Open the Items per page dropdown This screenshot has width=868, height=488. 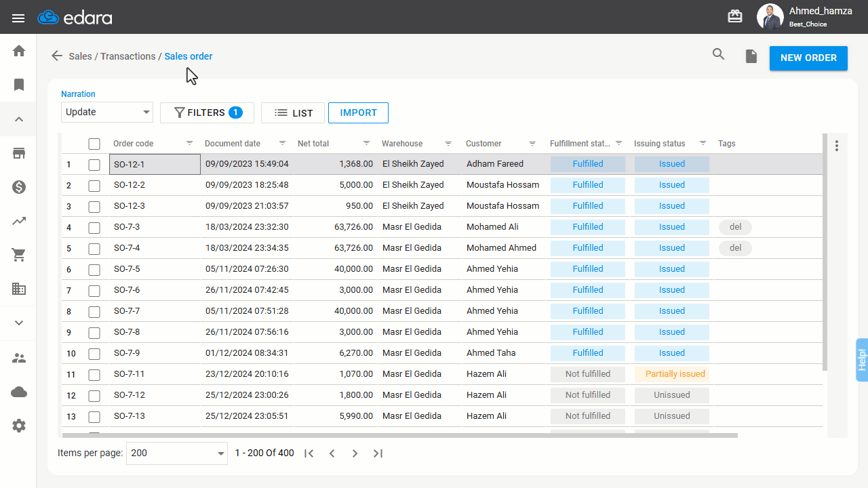tap(177, 453)
